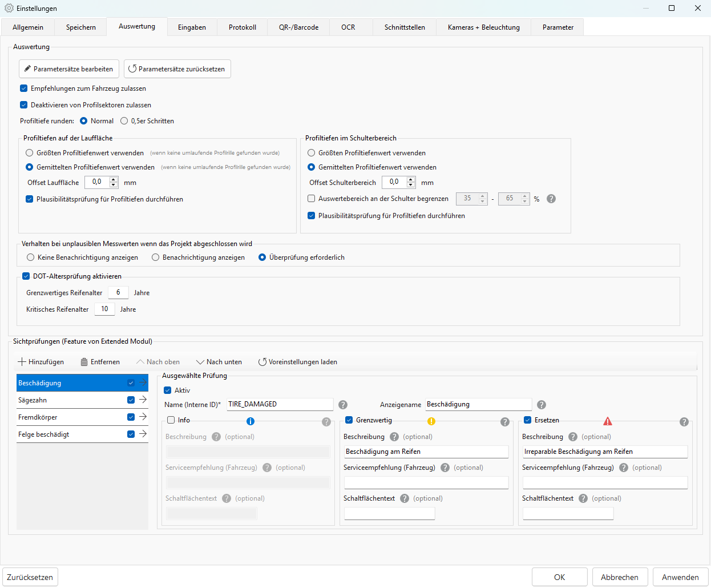Open the QR-/Barcode tab
711x588 pixels.
pyautogui.click(x=298, y=27)
